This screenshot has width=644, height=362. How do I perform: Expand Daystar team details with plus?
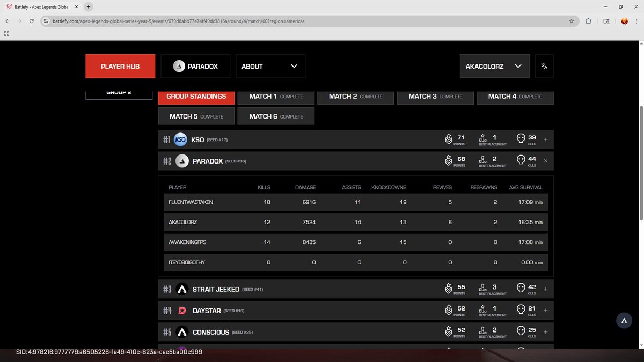click(546, 311)
